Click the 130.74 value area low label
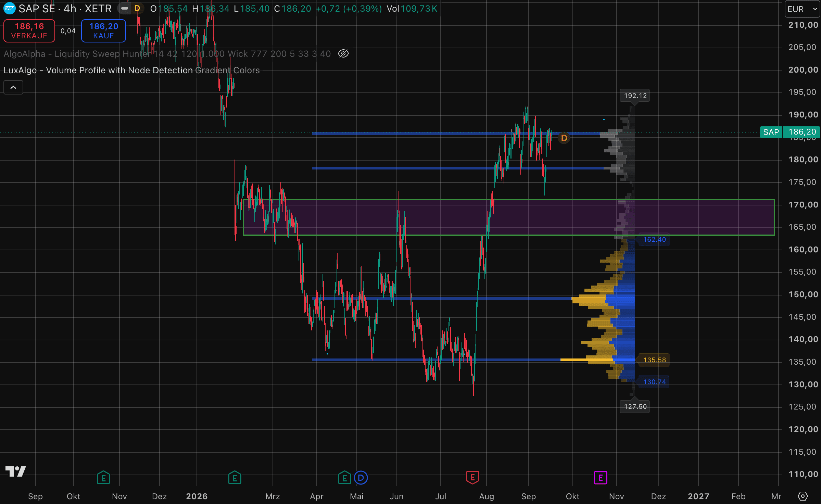Viewport: 821px width, 504px height. 654,382
